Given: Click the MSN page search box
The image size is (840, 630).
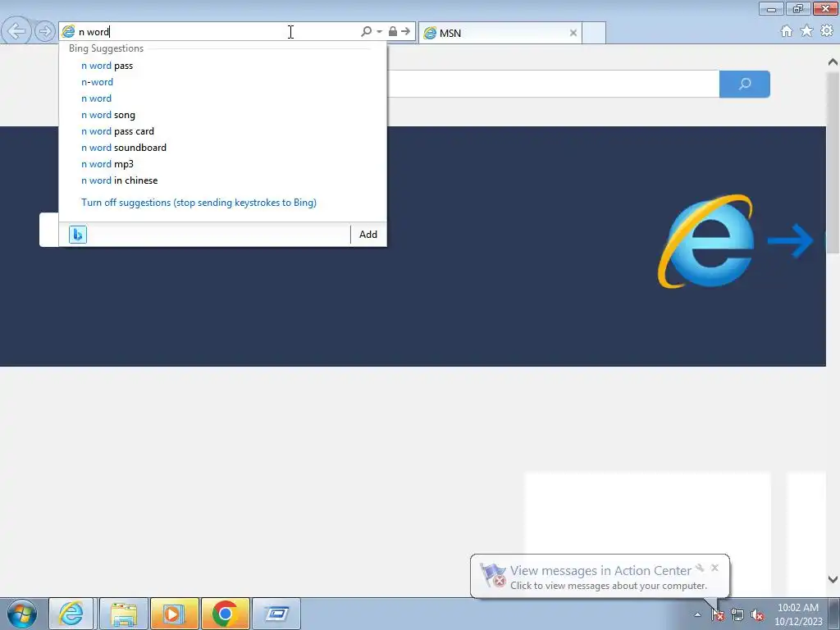Looking at the screenshot, I should tap(553, 84).
